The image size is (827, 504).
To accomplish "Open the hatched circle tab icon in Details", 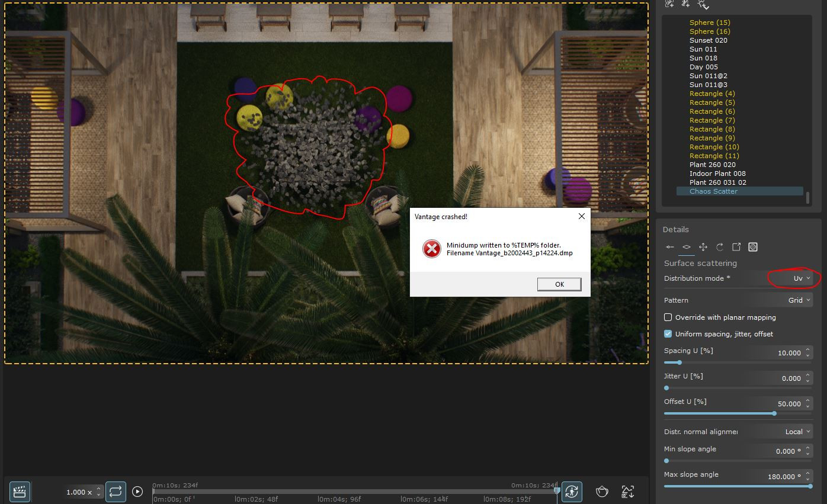I will coord(753,247).
